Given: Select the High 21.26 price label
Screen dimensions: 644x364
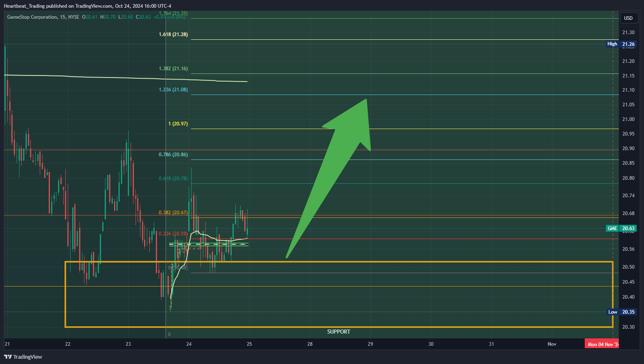Looking at the screenshot, I should click(x=621, y=44).
